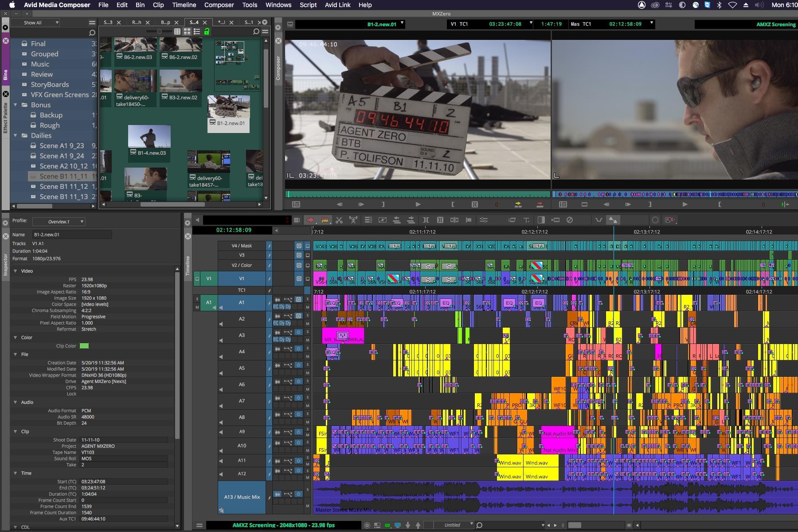Click the timeline bottom-left fast menu icon
This screenshot has width=798, height=532.
pos(199,525)
